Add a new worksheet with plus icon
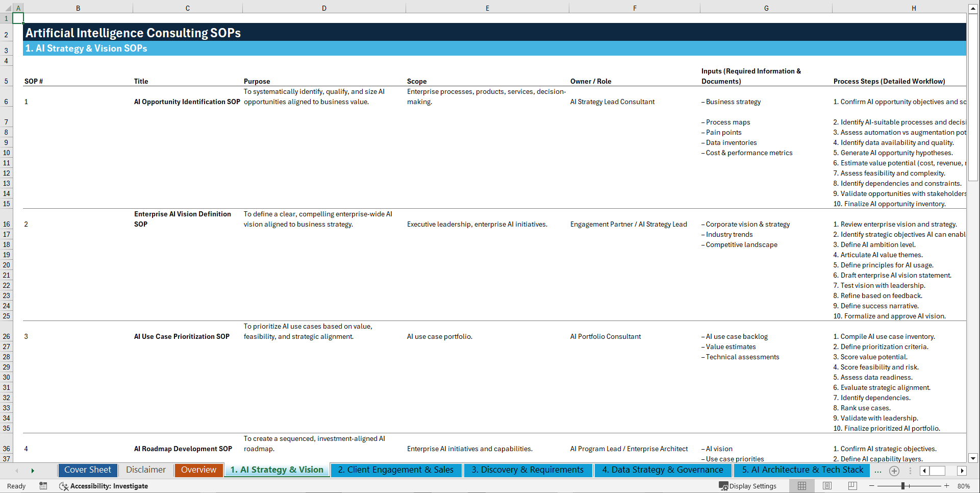The image size is (980, 493). tap(894, 471)
